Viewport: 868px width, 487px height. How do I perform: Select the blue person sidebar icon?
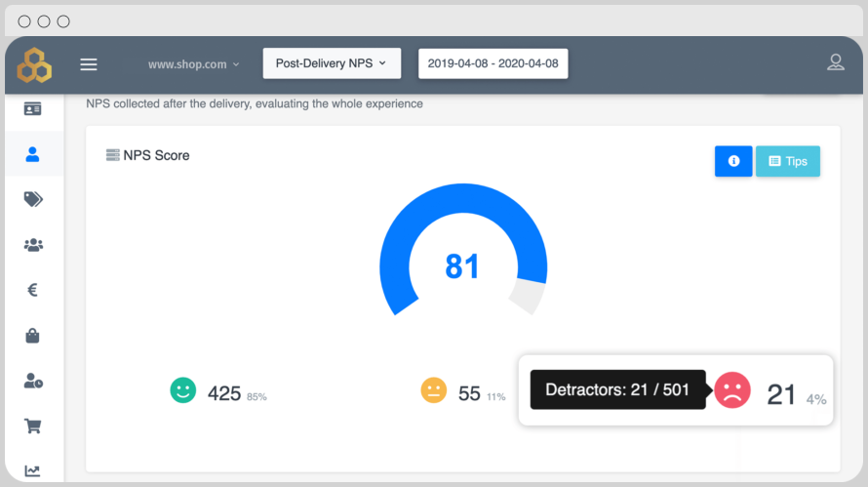tap(32, 154)
